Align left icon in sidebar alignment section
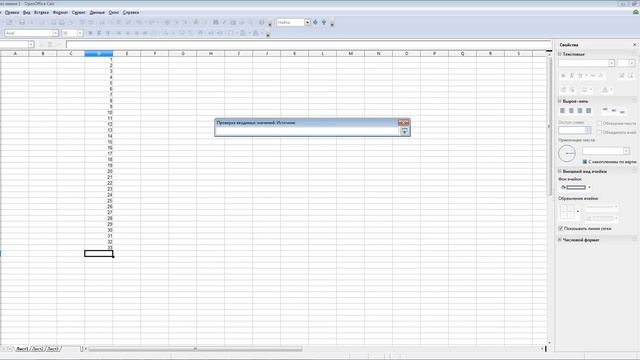This screenshot has height=360, width=640. pos(562,111)
